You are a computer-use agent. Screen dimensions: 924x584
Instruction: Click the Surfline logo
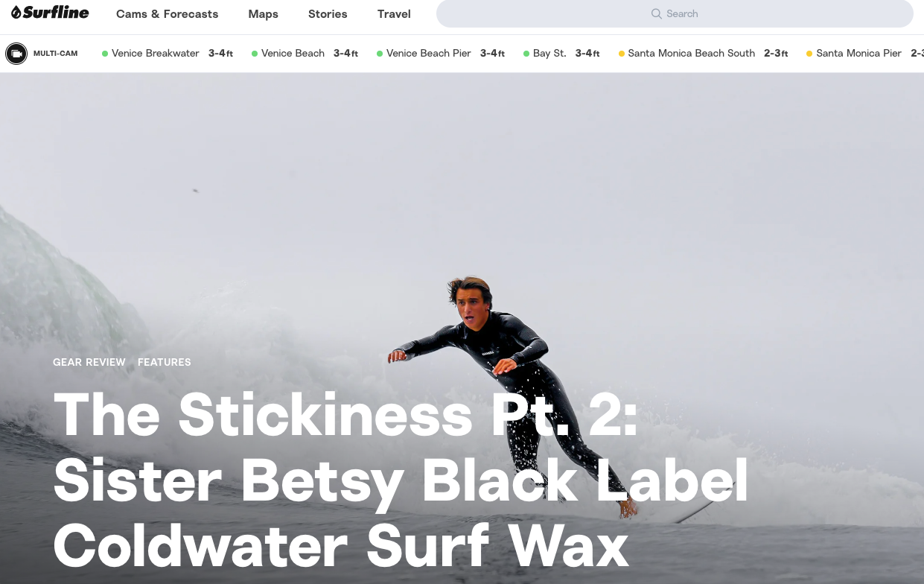50,13
